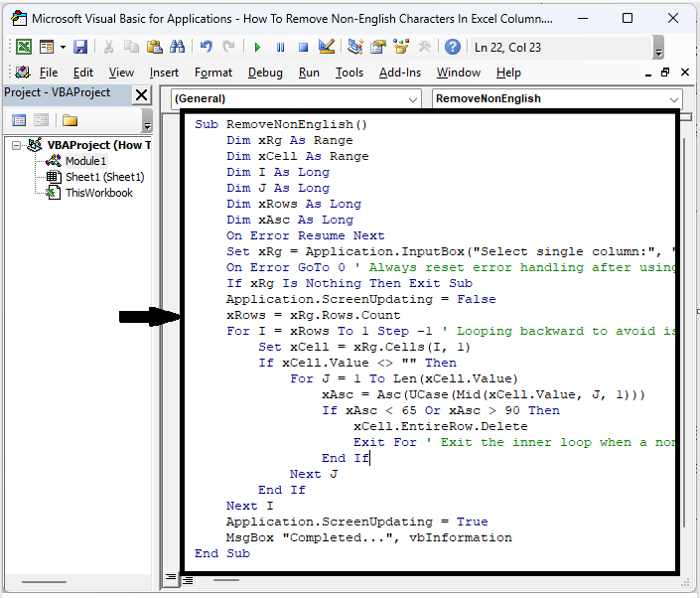The image size is (700, 598).
Task: Open the File menu
Action: tap(49, 73)
